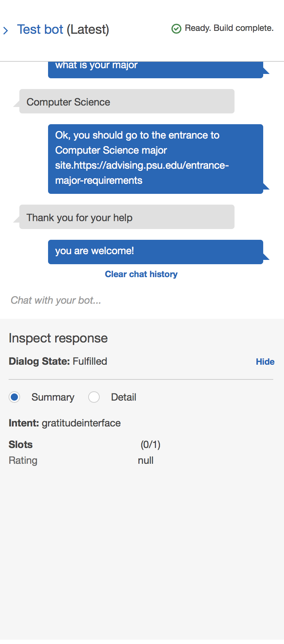Clear chat history

[x=141, y=274]
